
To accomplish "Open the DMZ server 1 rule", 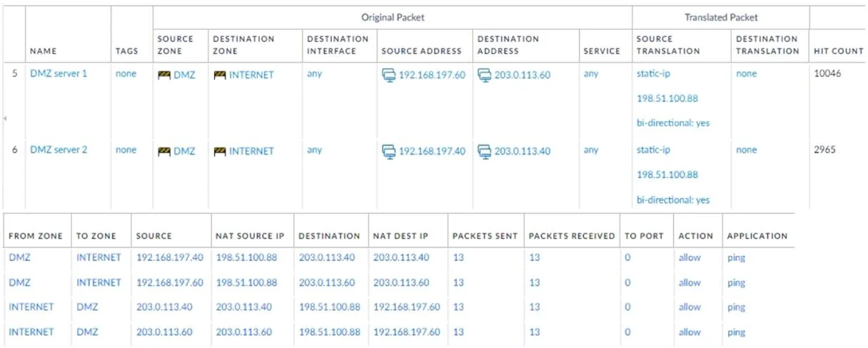I will pos(59,73).
